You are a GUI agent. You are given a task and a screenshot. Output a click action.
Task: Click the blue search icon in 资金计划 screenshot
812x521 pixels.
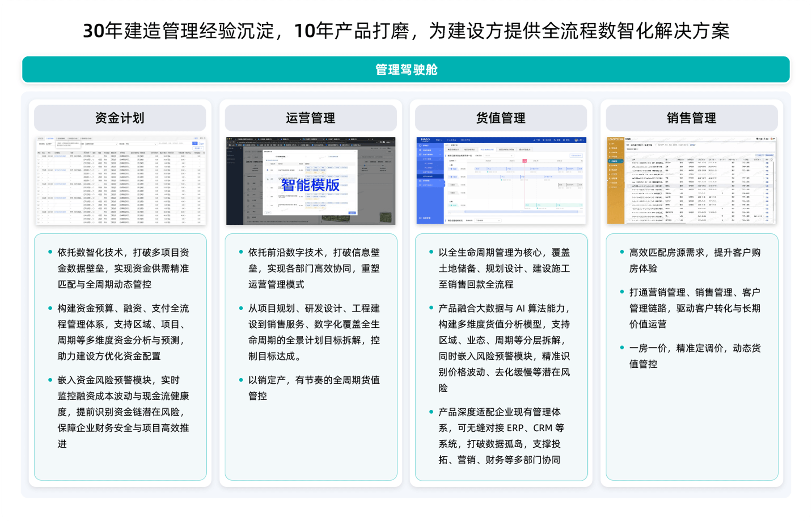click(195, 144)
